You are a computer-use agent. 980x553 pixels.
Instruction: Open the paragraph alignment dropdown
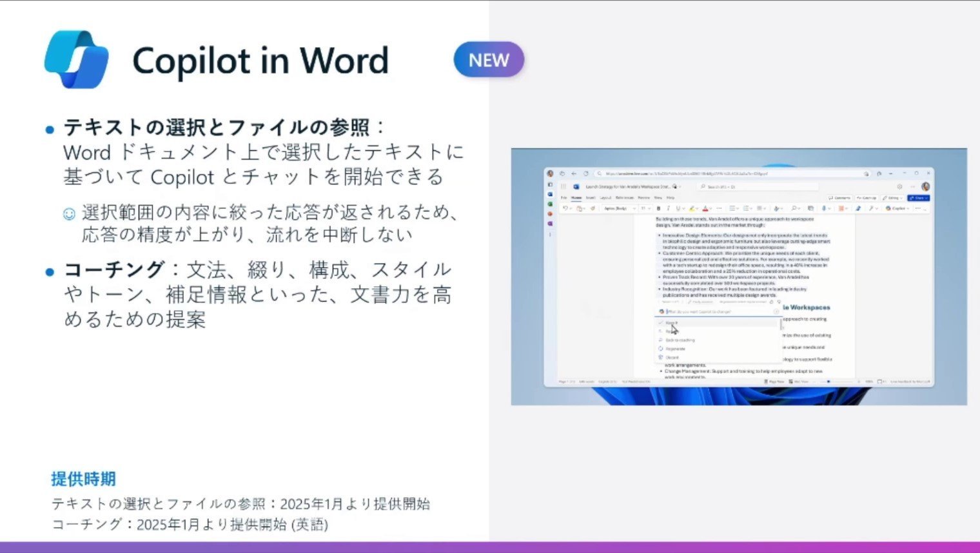tap(761, 208)
